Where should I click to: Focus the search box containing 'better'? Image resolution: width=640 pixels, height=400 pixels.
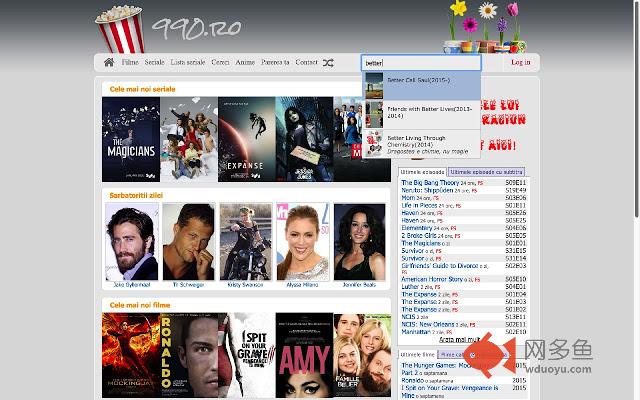tap(421, 63)
